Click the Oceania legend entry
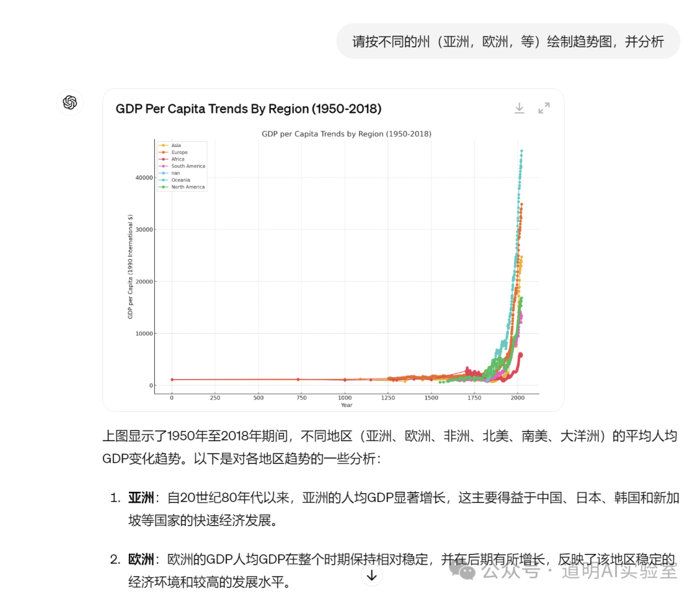 point(180,180)
